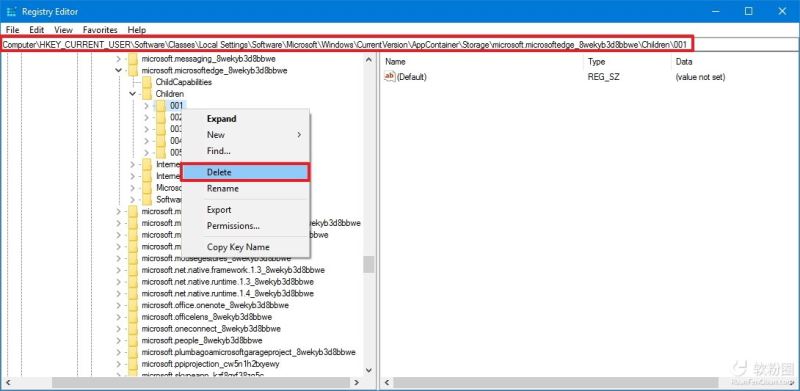800x391 pixels.
Task: Click the (value not set) data cell
Action: pos(700,77)
